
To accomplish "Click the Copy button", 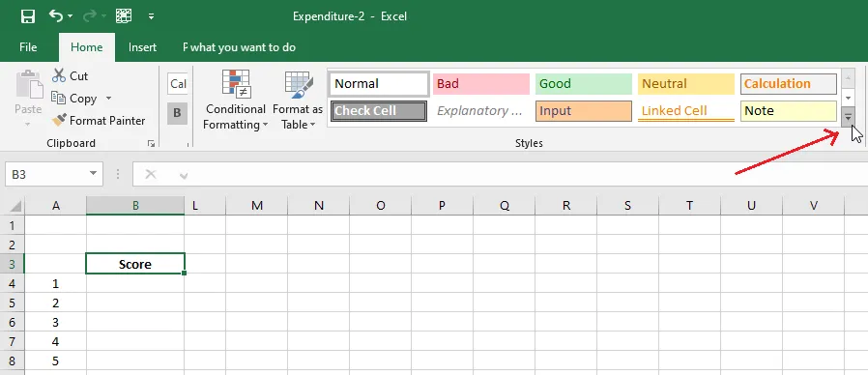I will click(74, 98).
